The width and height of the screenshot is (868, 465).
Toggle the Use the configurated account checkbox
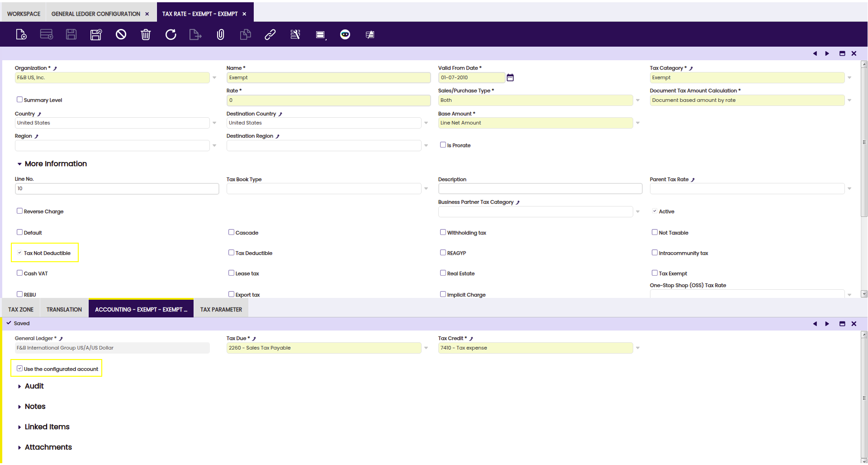(x=19, y=369)
